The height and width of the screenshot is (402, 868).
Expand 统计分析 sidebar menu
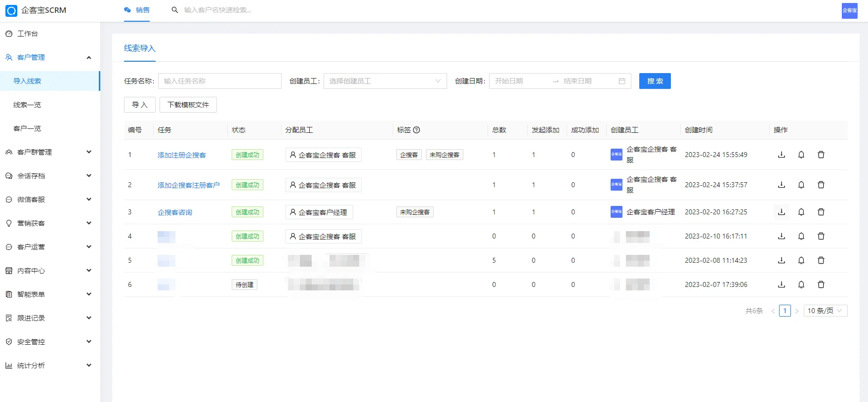click(x=50, y=365)
